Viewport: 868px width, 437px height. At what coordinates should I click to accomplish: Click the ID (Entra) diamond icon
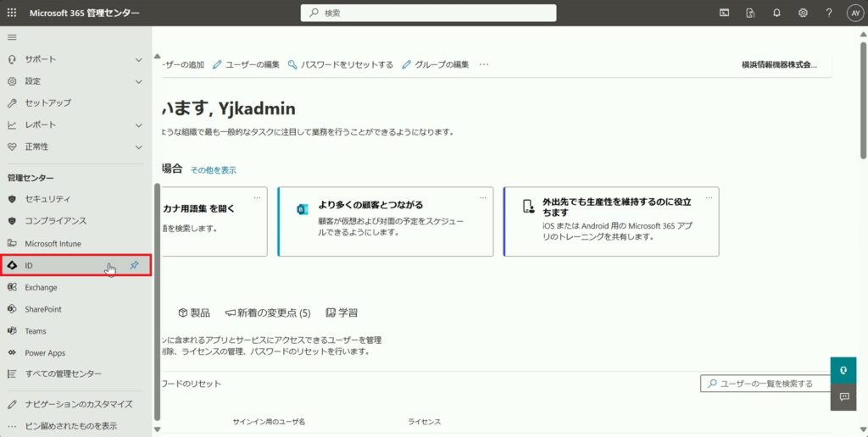point(12,266)
